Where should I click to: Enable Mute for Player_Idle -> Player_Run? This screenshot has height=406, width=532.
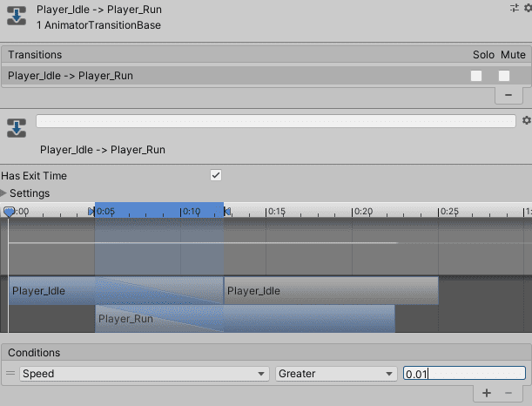[504, 76]
